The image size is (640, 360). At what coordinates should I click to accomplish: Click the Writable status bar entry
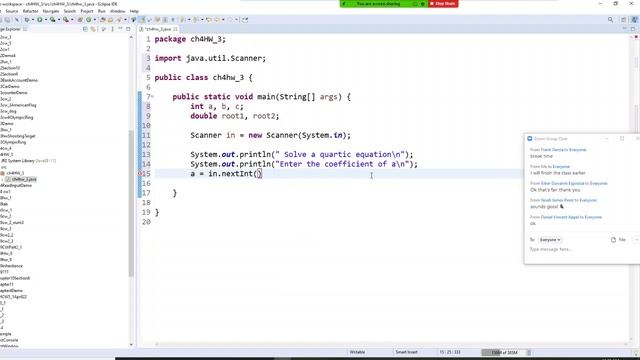[x=357, y=352]
